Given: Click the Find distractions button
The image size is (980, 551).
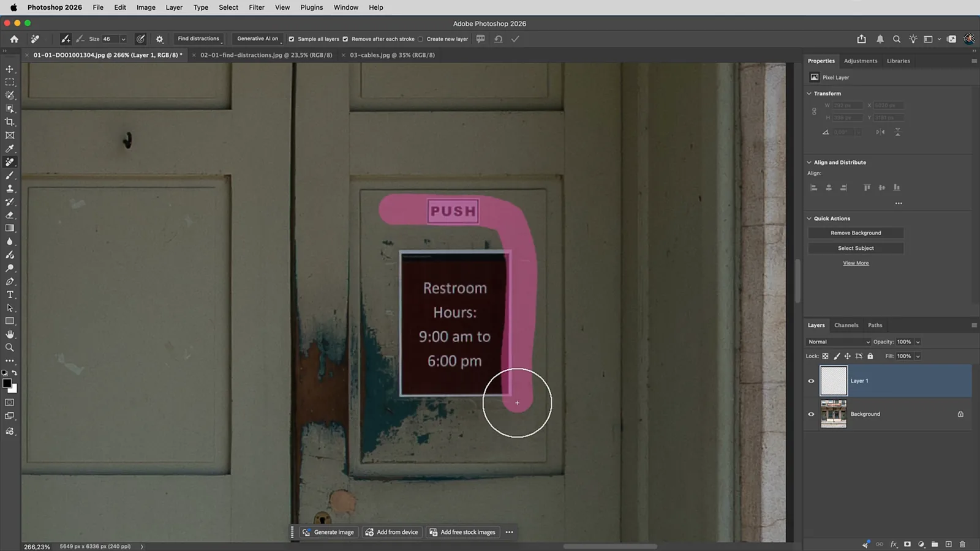Looking at the screenshot, I should point(198,39).
